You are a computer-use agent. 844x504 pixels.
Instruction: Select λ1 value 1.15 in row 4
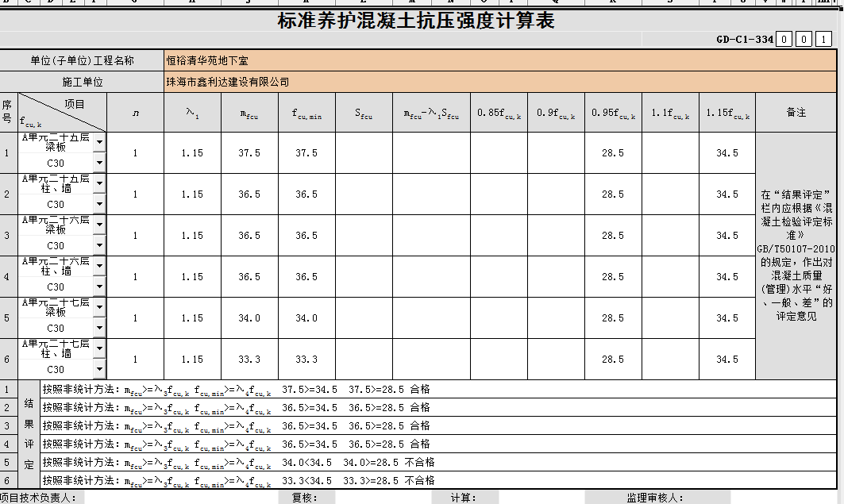coord(192,277)
